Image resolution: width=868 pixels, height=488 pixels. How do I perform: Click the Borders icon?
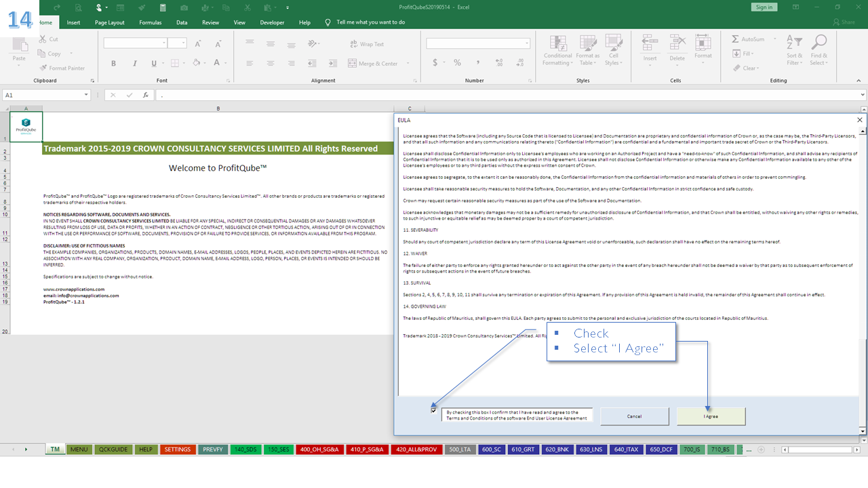click(174, 63)
